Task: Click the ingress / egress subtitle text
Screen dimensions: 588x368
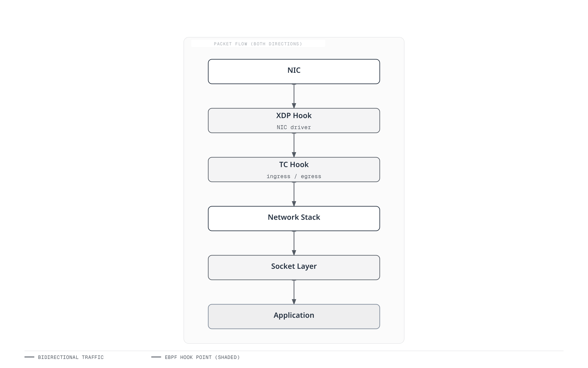Action: click(x=294, y=176)
